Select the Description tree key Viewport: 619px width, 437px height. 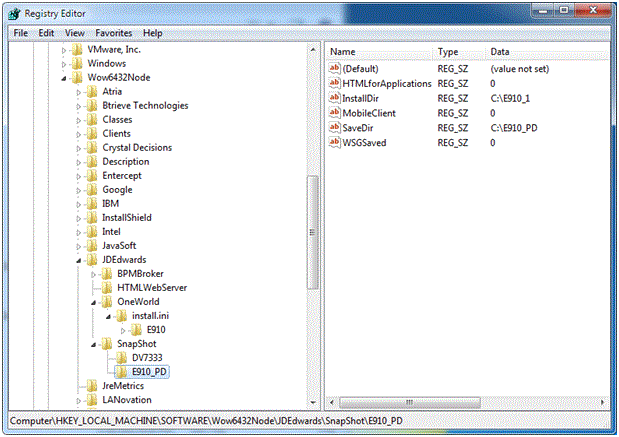(x=126, y=162)
